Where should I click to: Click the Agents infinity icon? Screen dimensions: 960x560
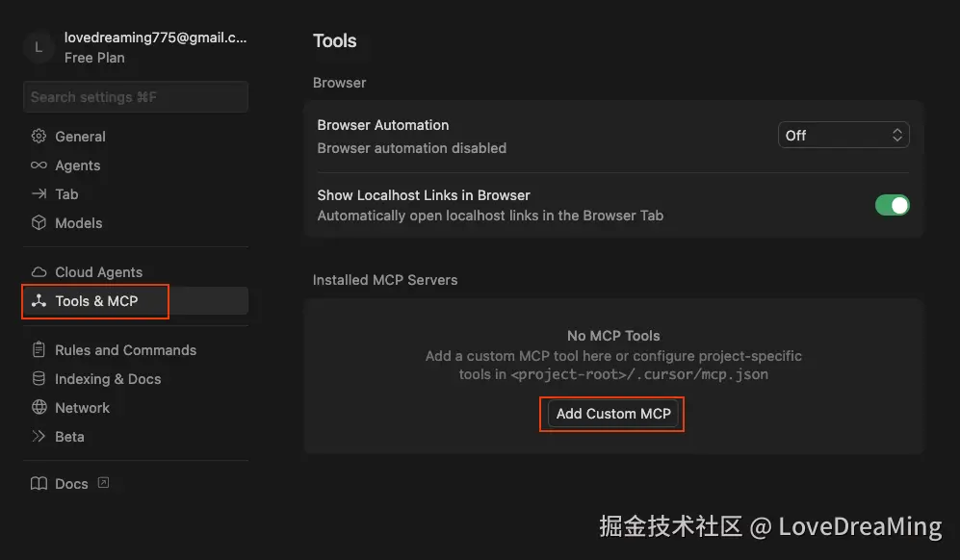pos(39,165)
